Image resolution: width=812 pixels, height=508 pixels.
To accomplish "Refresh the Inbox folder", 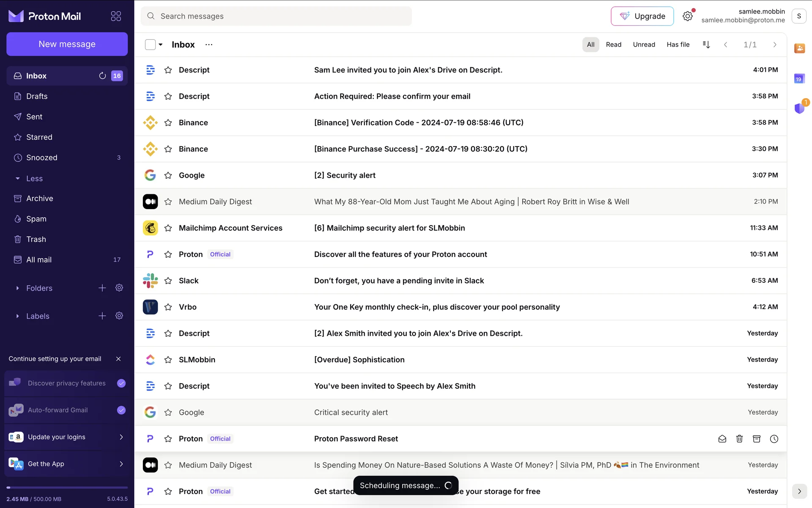I will click(x=102, y=76).
